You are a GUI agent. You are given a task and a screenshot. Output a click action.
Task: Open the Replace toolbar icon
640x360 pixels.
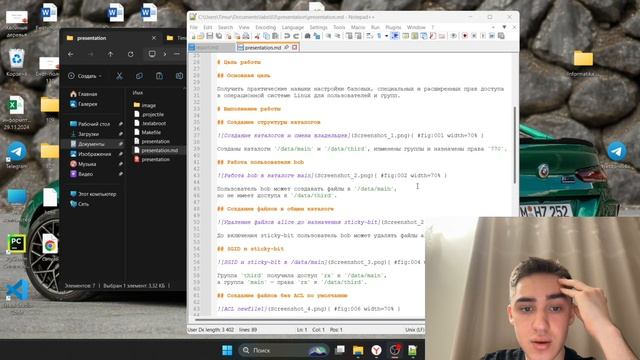317,36
